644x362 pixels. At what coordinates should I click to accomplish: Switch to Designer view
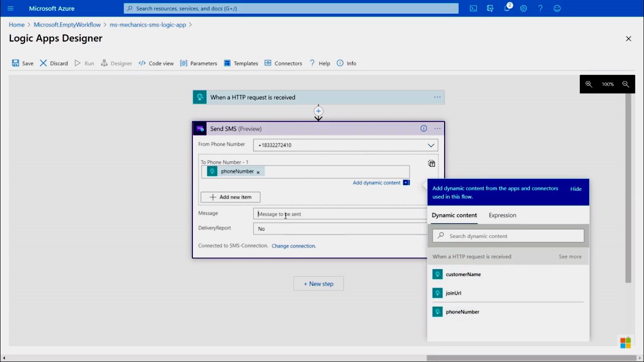click(116, 63)
